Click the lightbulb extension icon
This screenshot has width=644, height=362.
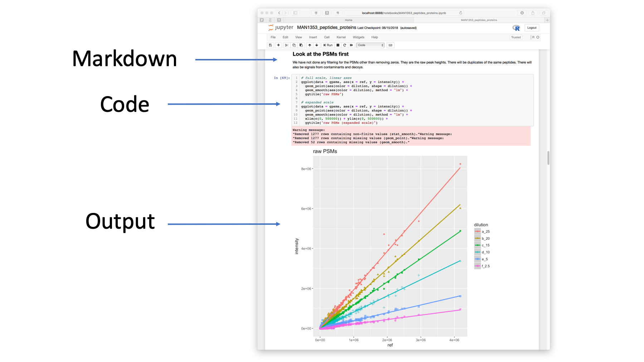click(316, 13)
